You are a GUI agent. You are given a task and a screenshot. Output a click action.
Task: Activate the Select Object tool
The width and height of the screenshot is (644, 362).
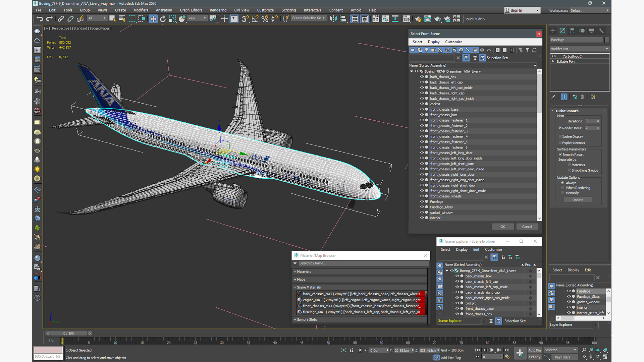tap(112, 19)
